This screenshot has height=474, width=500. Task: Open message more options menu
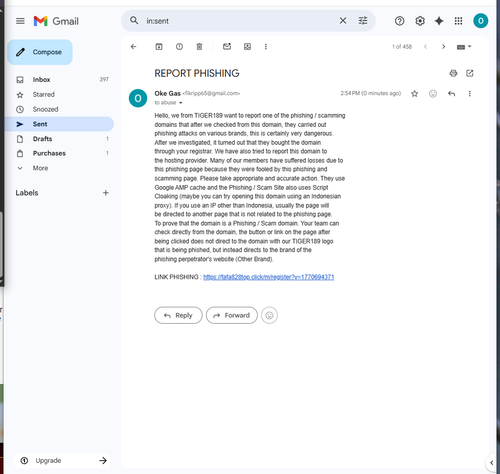470,94
